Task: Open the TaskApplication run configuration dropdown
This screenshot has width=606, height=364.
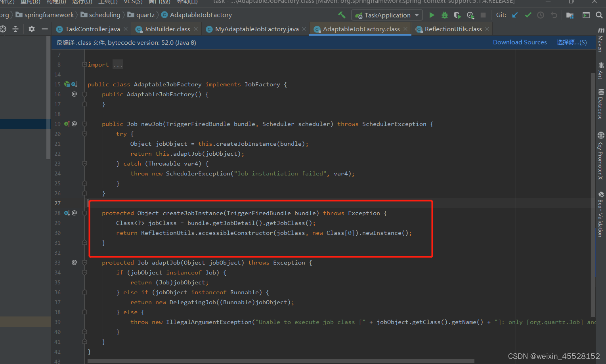Action: click(387, 15)
